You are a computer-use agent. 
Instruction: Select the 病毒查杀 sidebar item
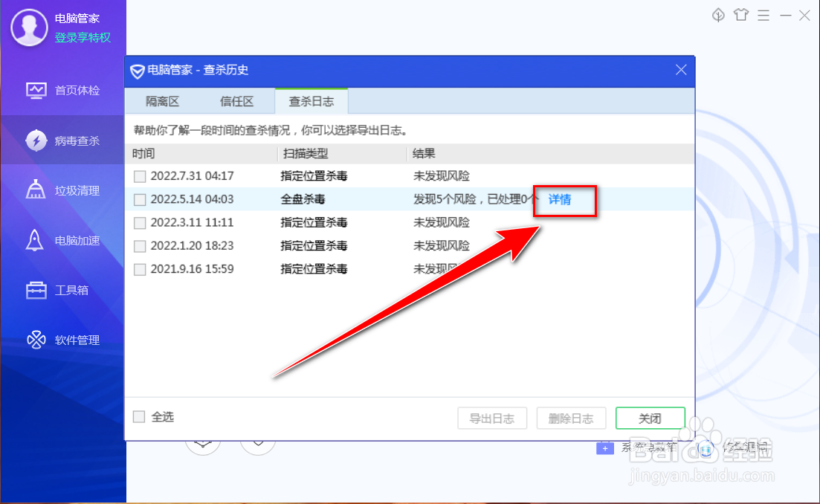tap(62, 140)
